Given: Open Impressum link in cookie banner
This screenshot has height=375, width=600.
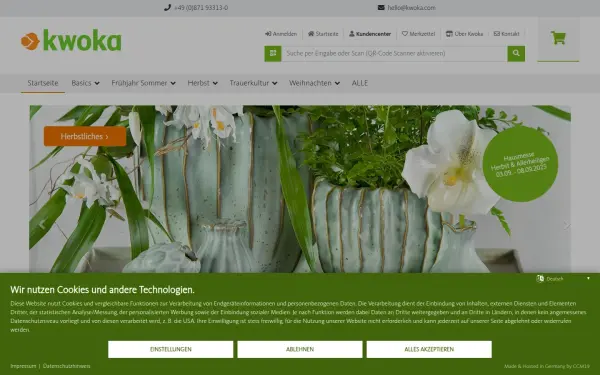Looking at the screenshot, I should coord(23,366).
